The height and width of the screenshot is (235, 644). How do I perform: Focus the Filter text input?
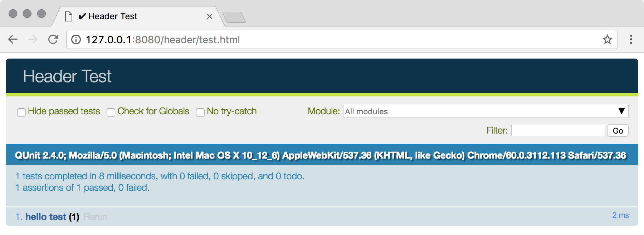pos(557,130)
